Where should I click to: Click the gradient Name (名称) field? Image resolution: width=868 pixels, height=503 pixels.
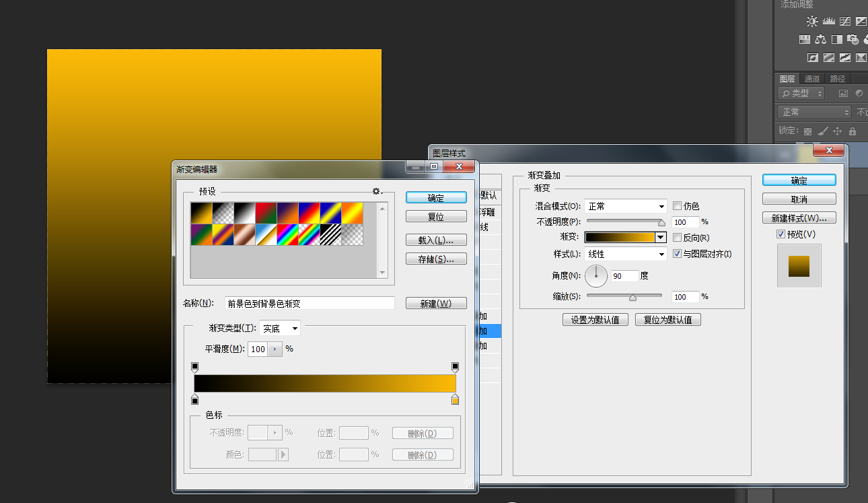[x=310, y=304]
